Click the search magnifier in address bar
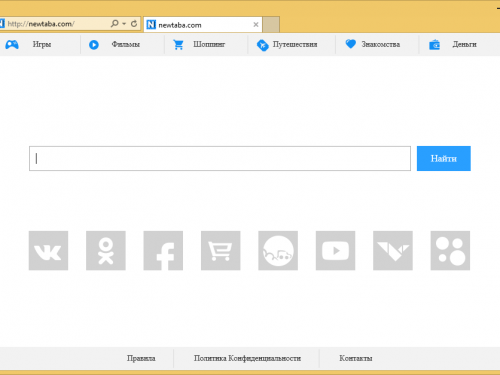 click(114, 24)
